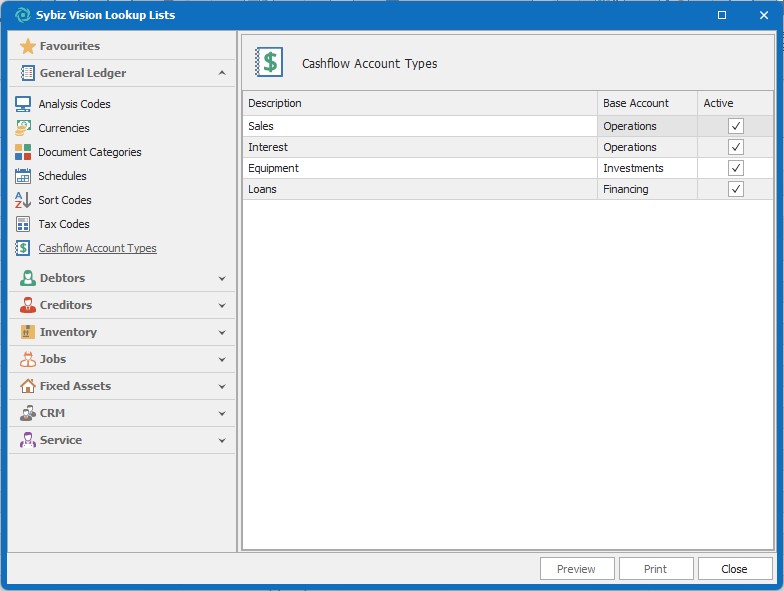The width and height of the screenshot is (784, 591).
Task: Click the Favourites star icon
Action: [27, 46]
